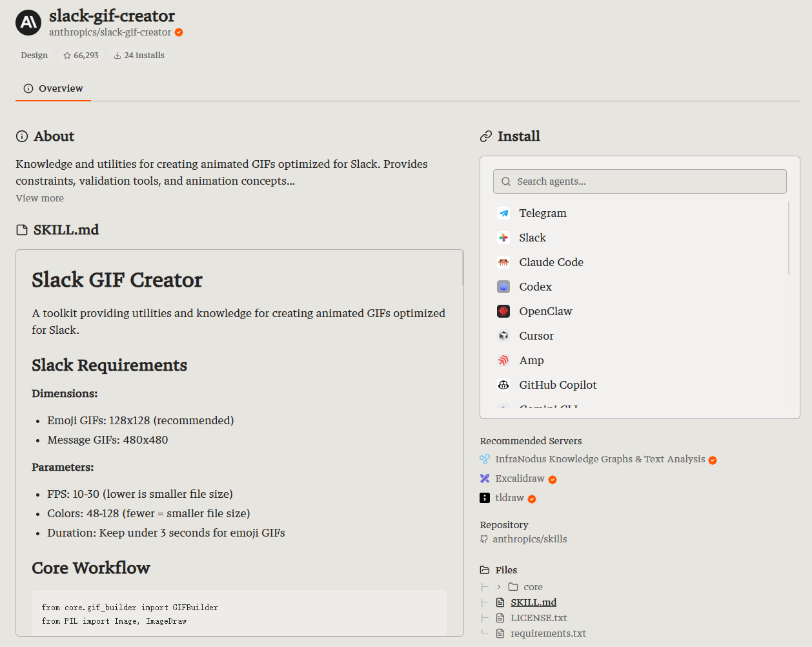This screenshot has width=812, height=647.
Task: Click the InfraNodus server icon
Action: tap(485, 459)
